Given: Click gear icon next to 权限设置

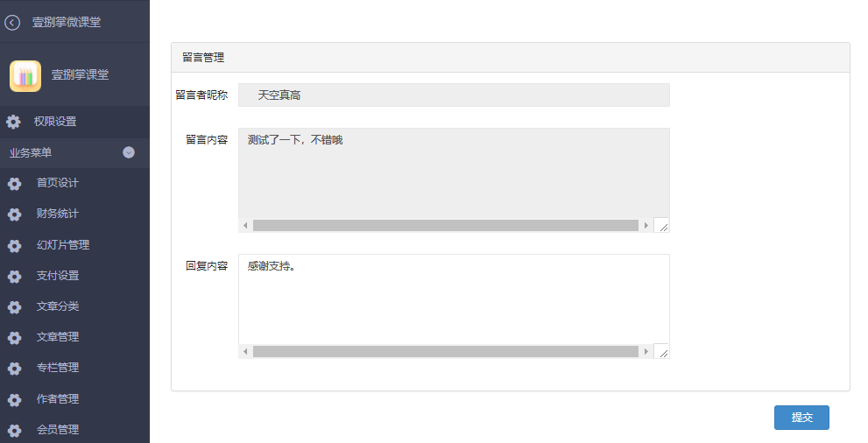Looking at the screenshot, I should [13, 122].
